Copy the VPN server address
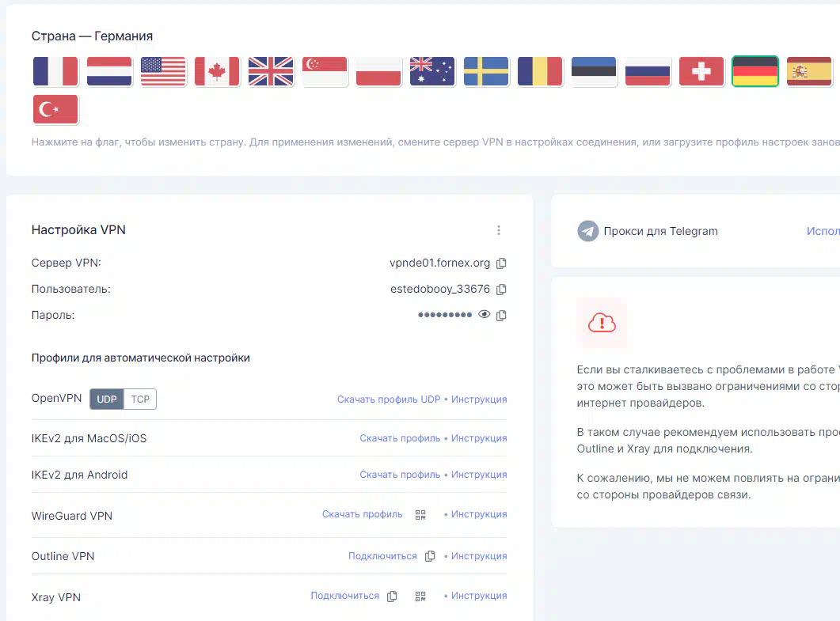840x621 pixels. point(501,263)
